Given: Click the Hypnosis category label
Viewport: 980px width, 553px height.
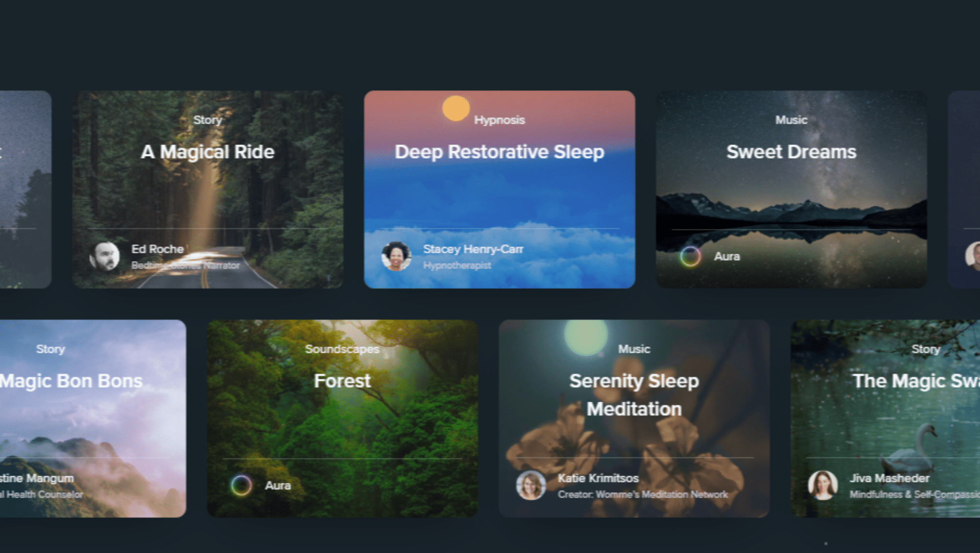Looking at the screenshot, I should [500, 120].
